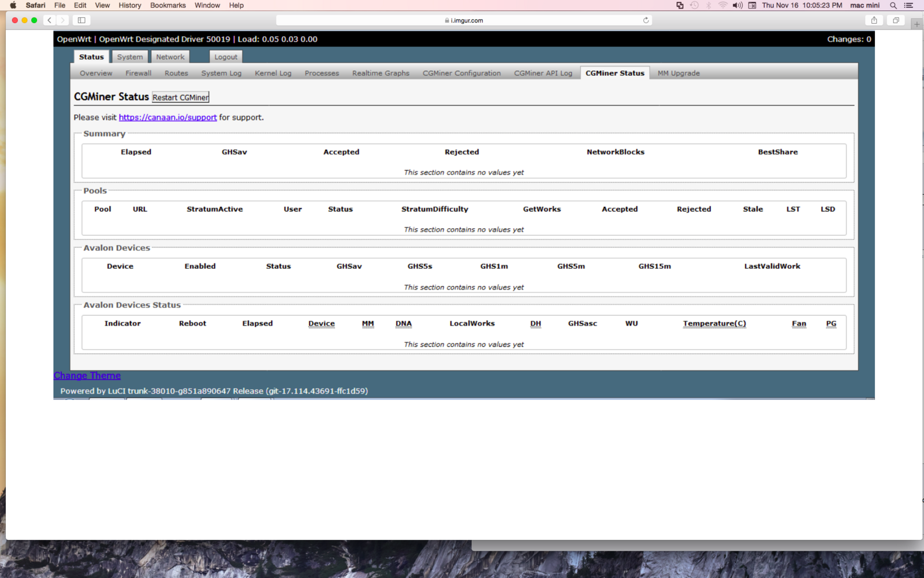Image resolution: width=924 pixels, height=578 pixels.
Task: Select the CGMiner Status subtab
Action: 615,73
